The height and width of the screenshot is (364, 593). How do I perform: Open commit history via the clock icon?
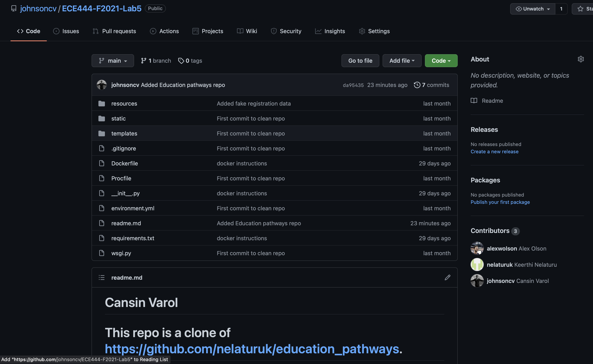click(417, 85)
